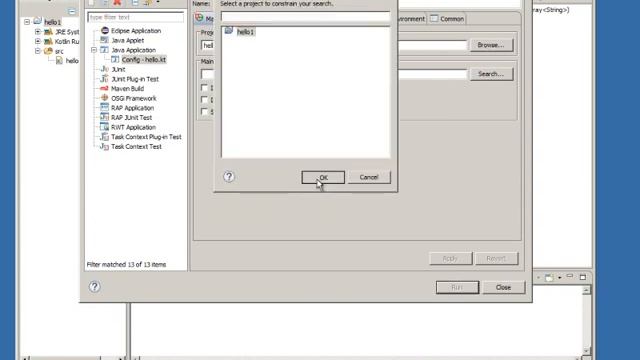Switch to the Common tab
The width and height of the screenshot is (640, 360).
pyautogui.click(x=447, y=18)
